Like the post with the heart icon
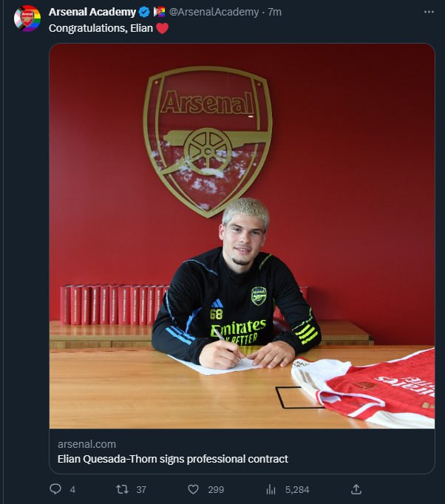This screenshot has width=445, height=504. coord(194,489)
